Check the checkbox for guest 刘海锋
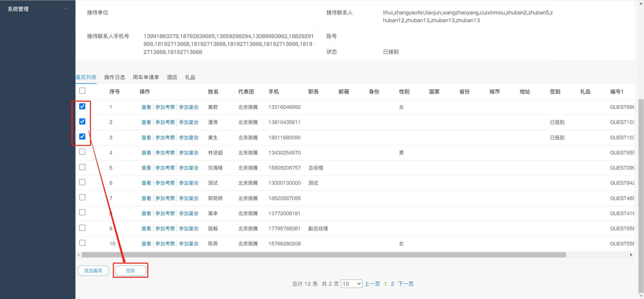 [82, 167]
